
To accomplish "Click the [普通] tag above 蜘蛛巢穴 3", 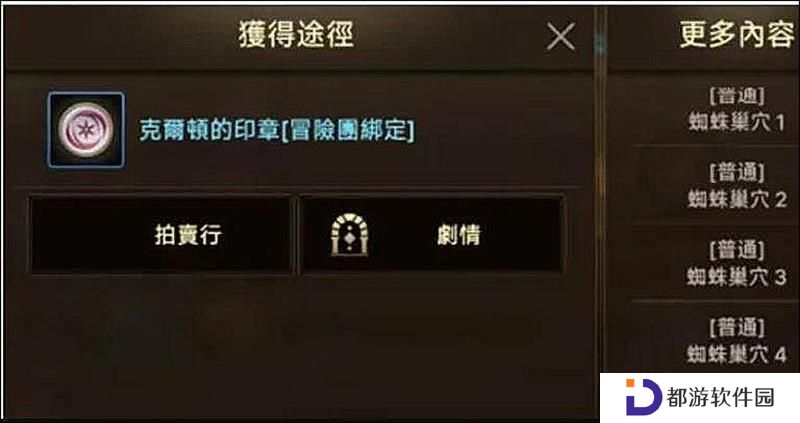I will pyautogui.click(x=737, y=251).
